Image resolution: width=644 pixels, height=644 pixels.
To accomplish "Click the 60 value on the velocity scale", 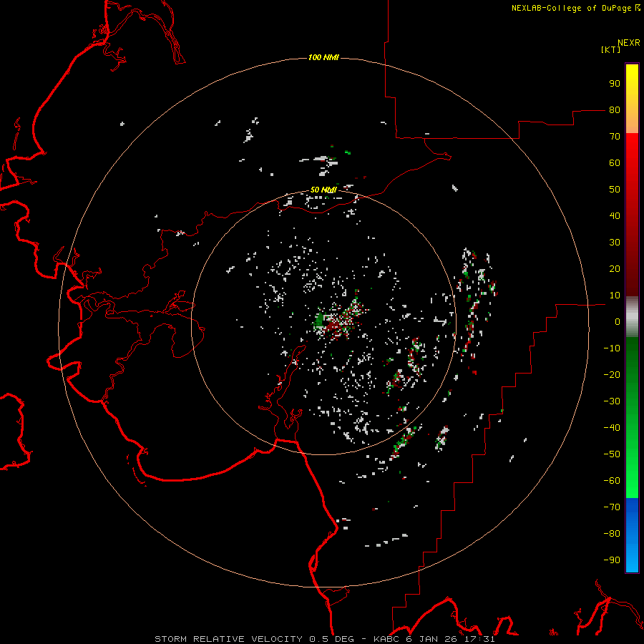I will tap(615, 163).
